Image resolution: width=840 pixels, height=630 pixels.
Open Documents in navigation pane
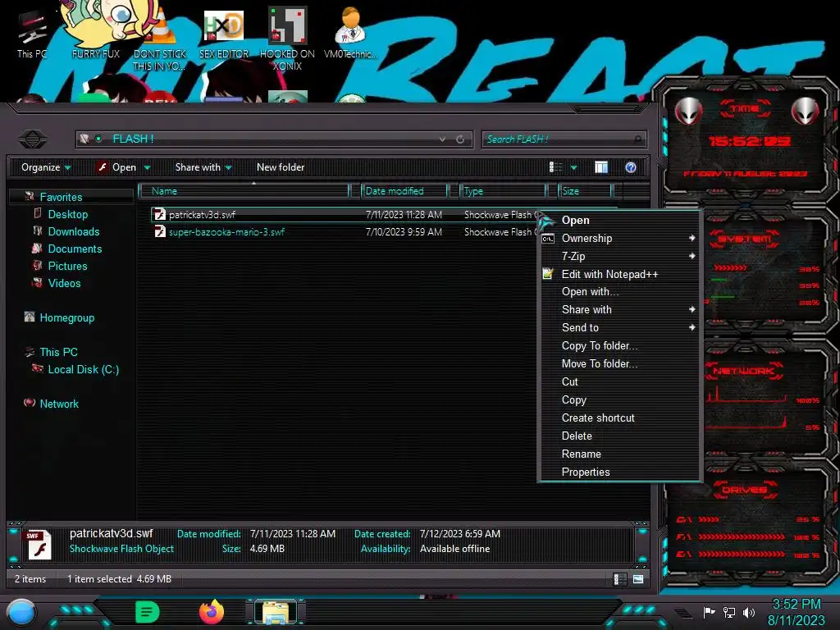75,249
